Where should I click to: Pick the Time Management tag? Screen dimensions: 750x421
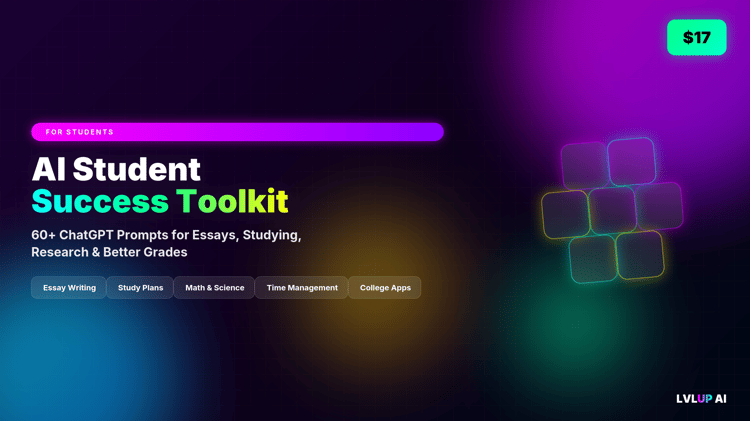(302, 288)
